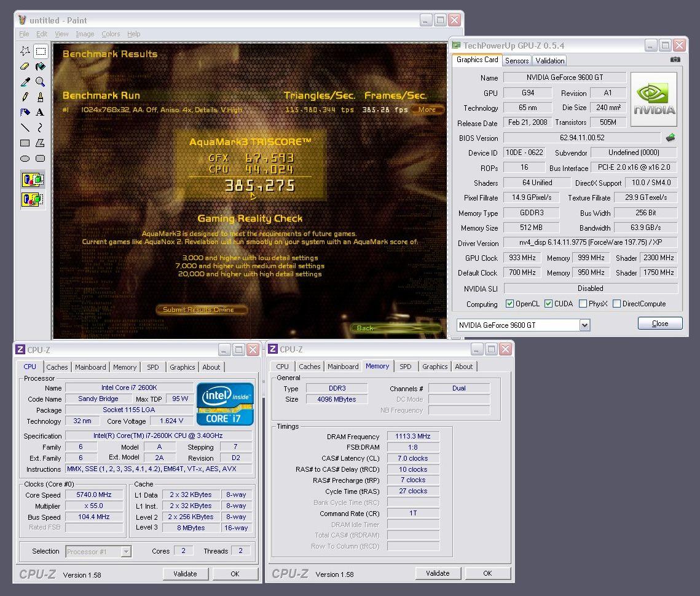Screen dimensions: 700x596
Task: Toggle the PhysX checkbox in GPU-Z
Action: pyautogui.click(x=583, y=303)
